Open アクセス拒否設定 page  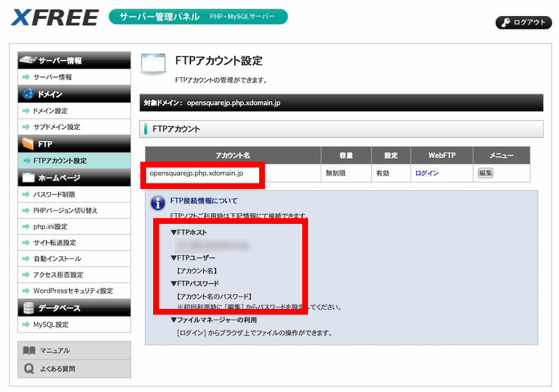click(x=58, y=275)
